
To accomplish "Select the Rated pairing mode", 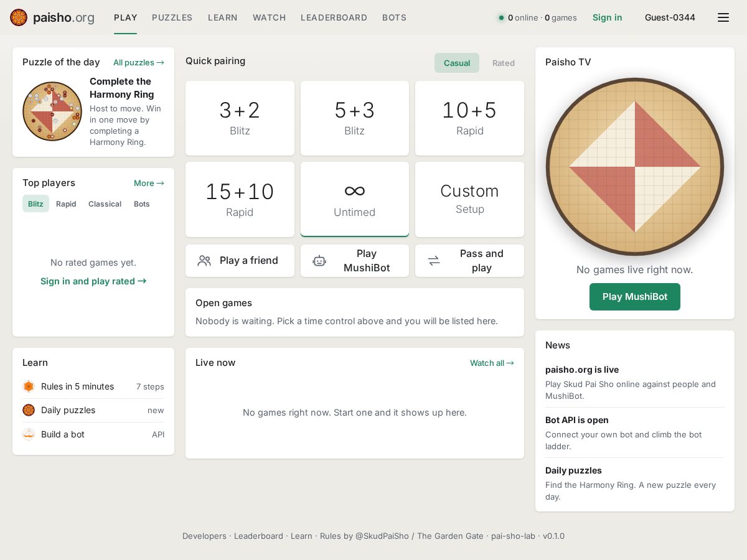I will [x=504, y=63].
